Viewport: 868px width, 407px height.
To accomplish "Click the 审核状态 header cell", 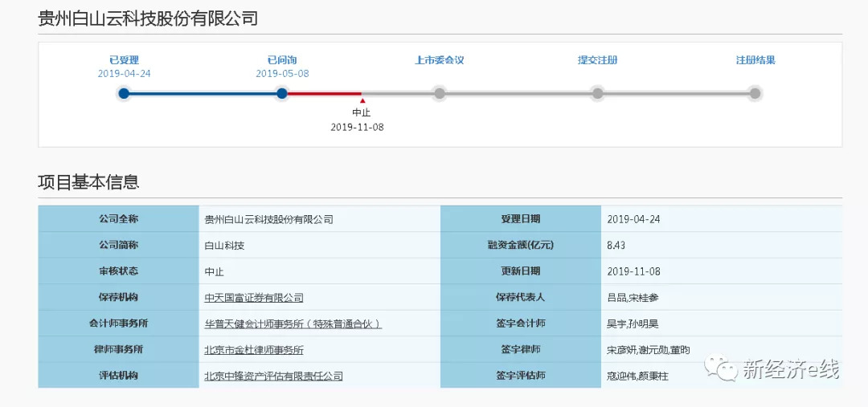I will click(118, 271).
